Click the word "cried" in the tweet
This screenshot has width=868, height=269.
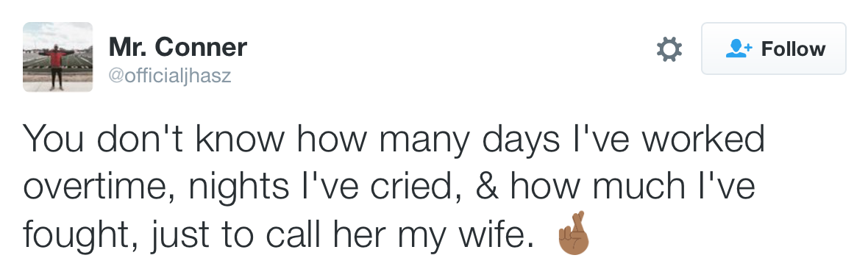[415, 187]
